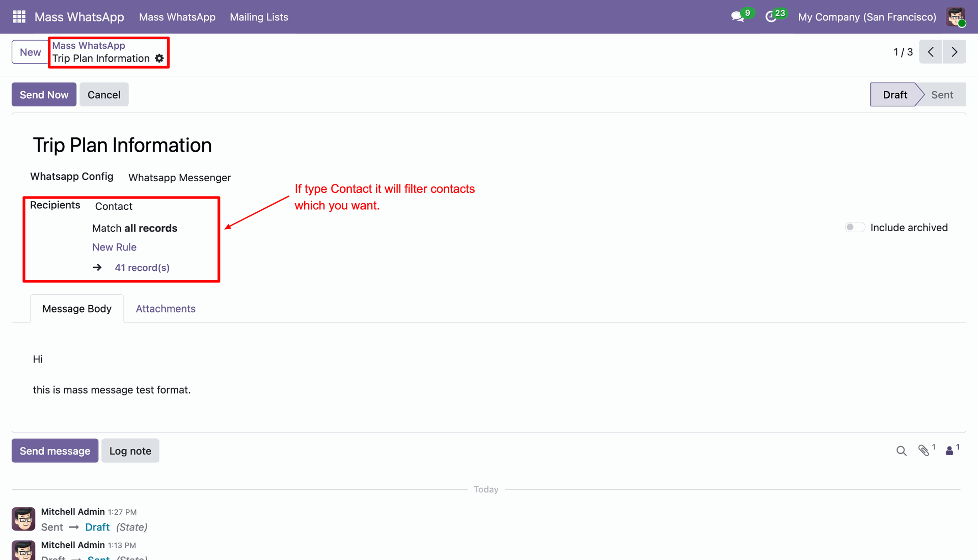
Task: Click the Draft link in the 1:27 PM log
Action: tap(97, 527)
